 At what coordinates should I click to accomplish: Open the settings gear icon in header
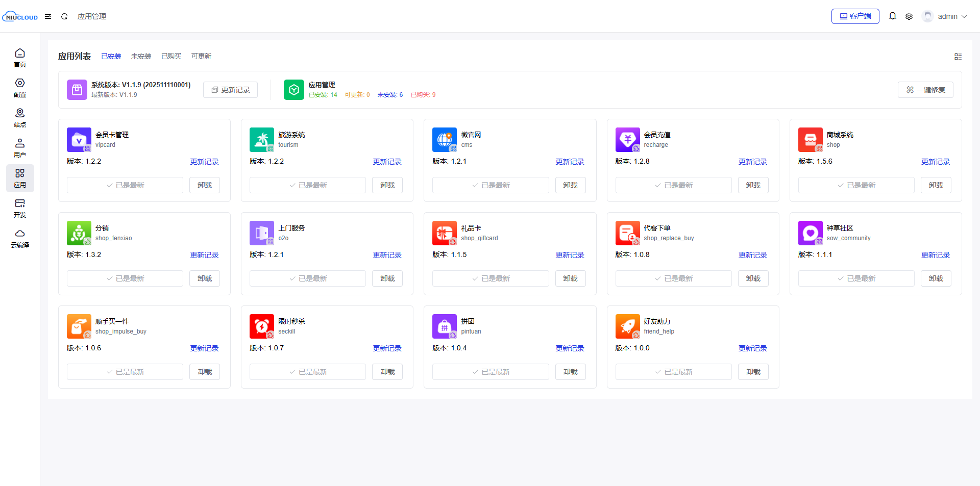(909, 16)
